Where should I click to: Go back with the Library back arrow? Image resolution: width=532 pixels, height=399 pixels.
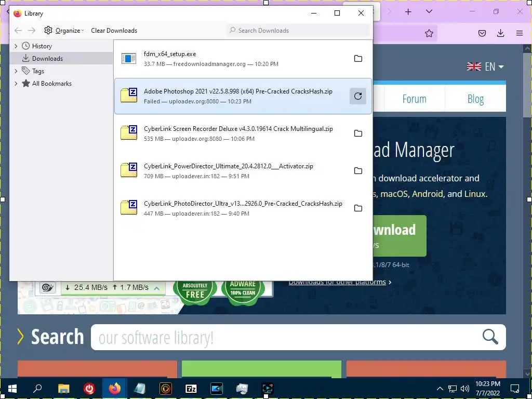[18, 31]
